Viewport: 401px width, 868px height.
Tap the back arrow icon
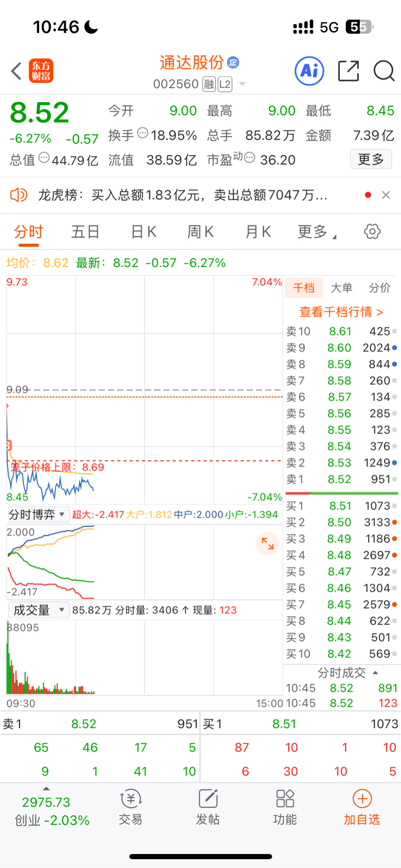pos(16,71)
